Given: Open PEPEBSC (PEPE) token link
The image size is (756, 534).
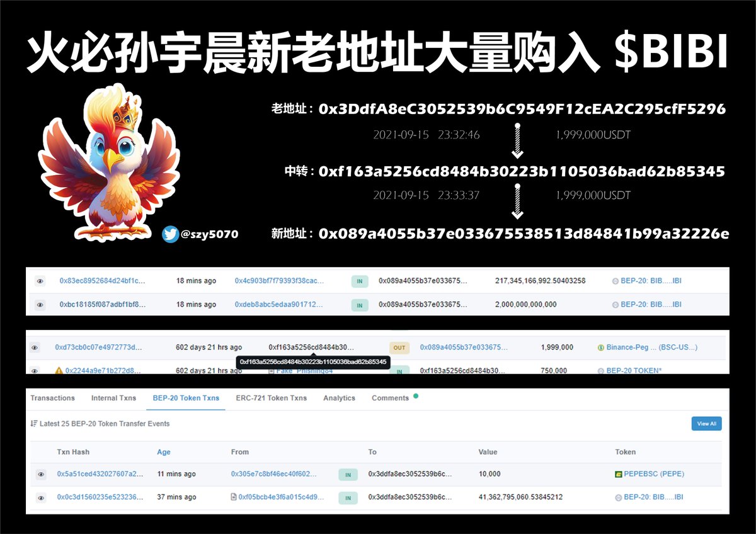Looking at the screenshot, I should coord(654,474).
